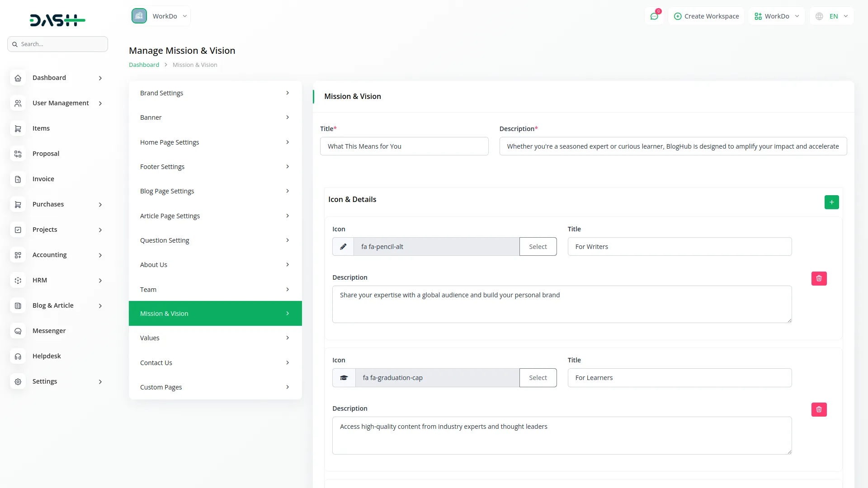
Task: Delete the For Writers item with trash icon
Action: [x=819, y=278]
